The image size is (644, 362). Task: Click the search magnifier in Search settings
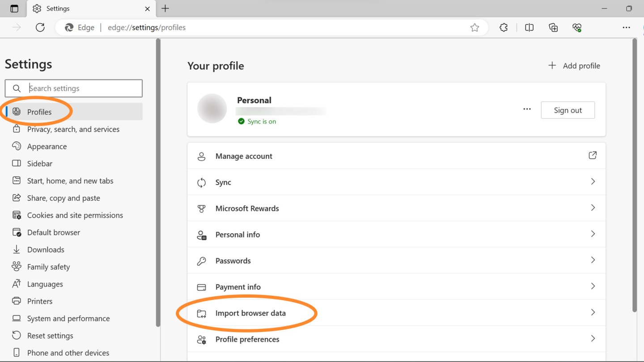point(17,88)
